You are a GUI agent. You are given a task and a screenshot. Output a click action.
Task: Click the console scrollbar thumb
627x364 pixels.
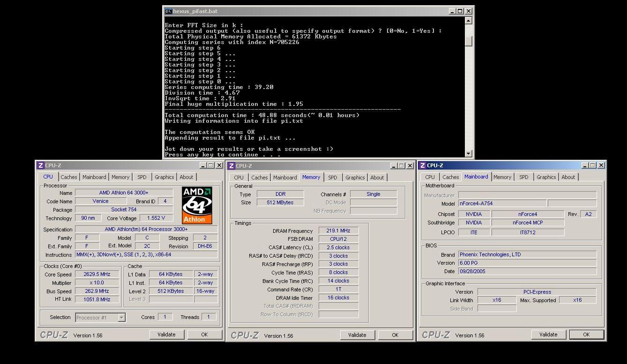tap(469, 41)
